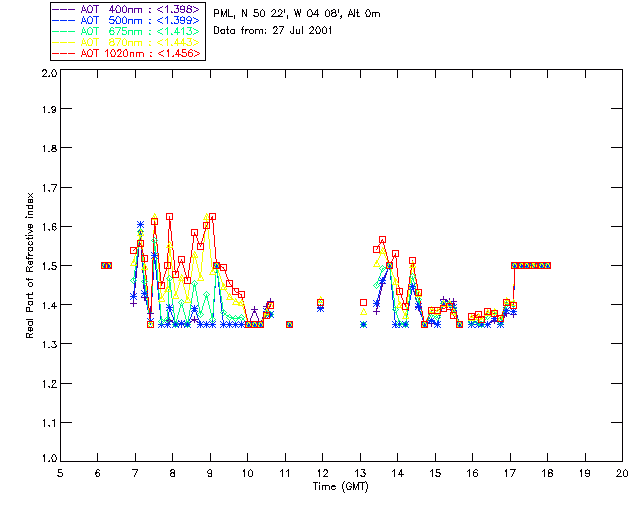Click the x-axis tick label 15
The image size is (640, 512).
coord(435,473)
